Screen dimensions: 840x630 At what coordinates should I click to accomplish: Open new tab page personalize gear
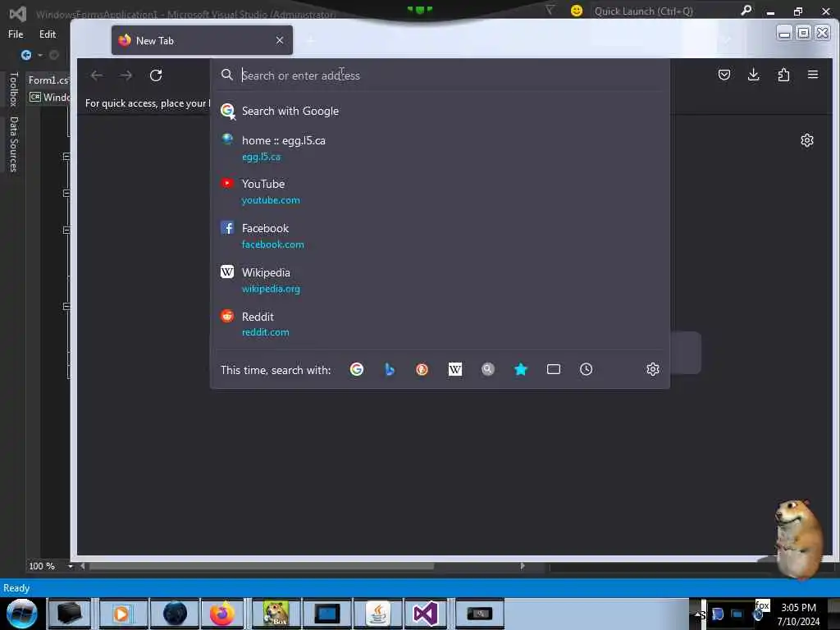pyautogui.click(x=807, y=140)
